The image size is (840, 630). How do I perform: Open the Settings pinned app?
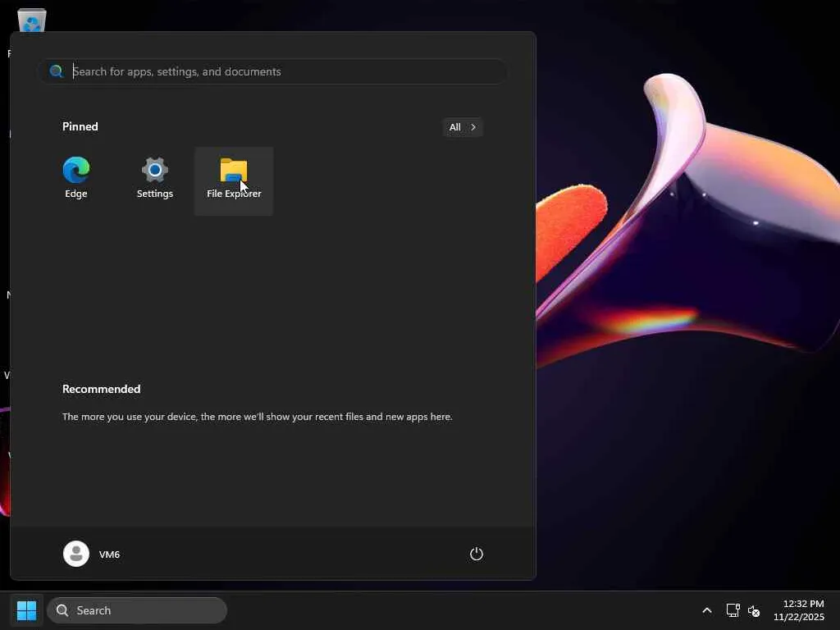point(155,179)
